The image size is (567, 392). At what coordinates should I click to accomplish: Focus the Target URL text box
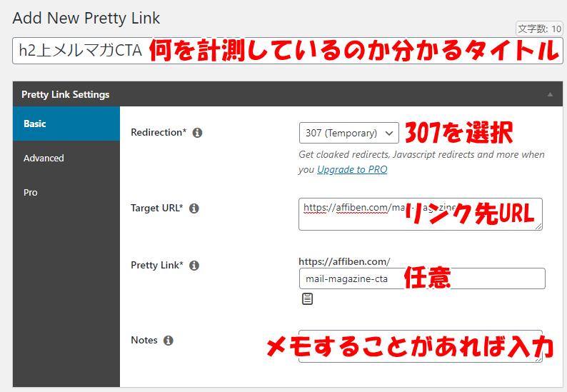(350, 214)
